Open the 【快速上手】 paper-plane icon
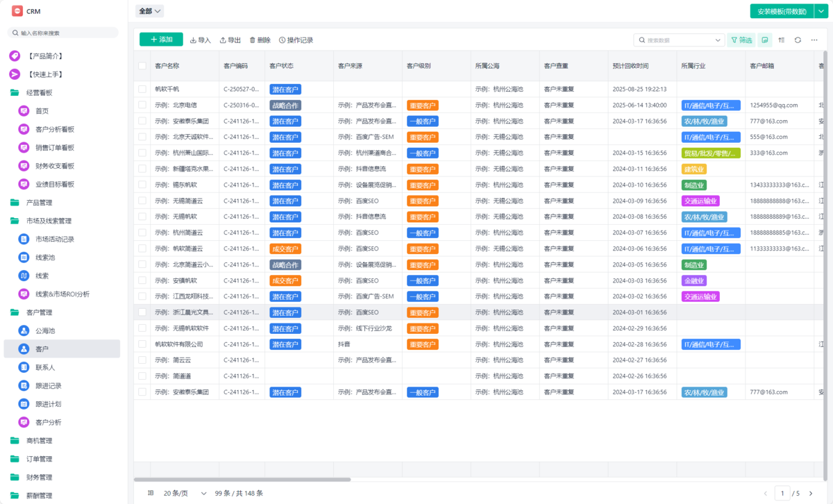Viewport: 833px width, 504px height. (x=15, y=74)
